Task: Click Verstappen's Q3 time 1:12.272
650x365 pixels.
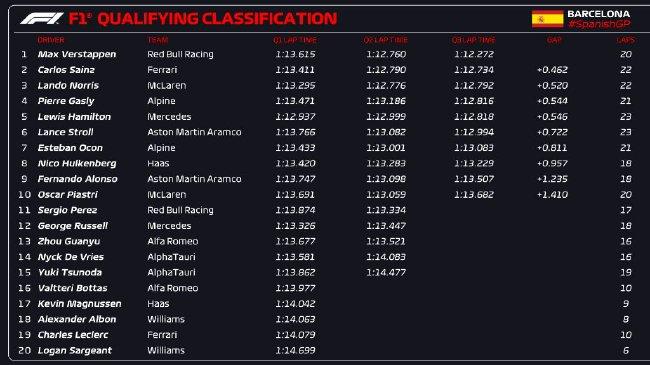Action: pos(474,54)
